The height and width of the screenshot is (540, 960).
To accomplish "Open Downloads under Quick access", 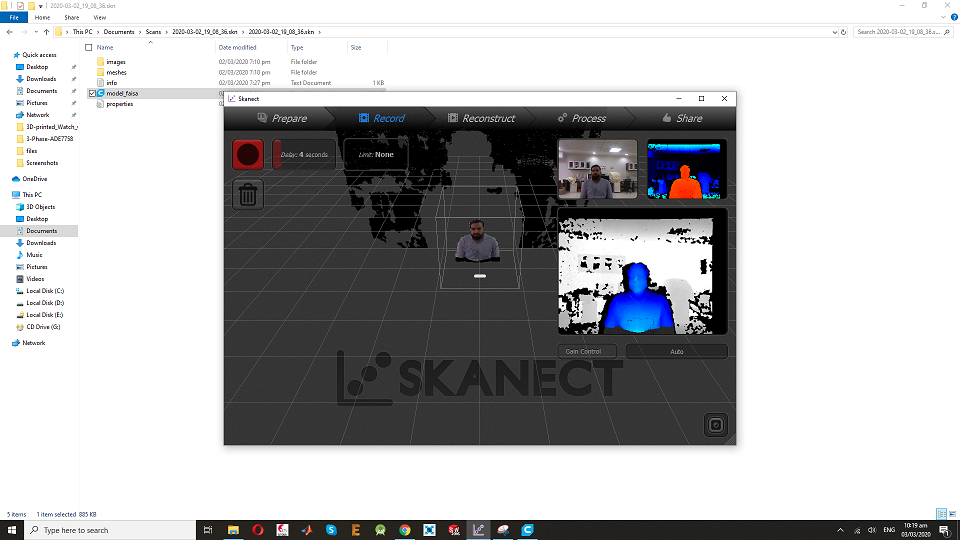I will point(41,79).
